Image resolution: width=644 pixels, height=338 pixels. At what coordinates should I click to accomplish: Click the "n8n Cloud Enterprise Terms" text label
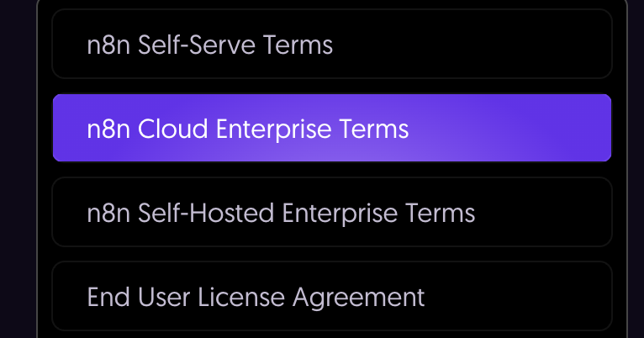coord(248,129)
